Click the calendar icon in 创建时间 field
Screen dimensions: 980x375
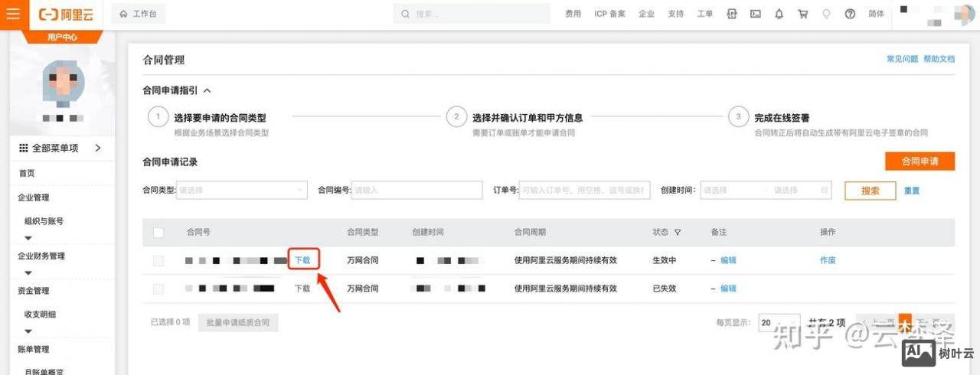point(824,190)
